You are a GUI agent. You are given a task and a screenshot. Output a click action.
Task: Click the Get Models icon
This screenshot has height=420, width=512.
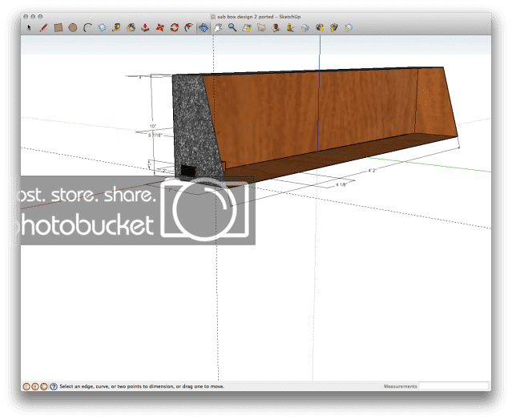coord(320,27)
